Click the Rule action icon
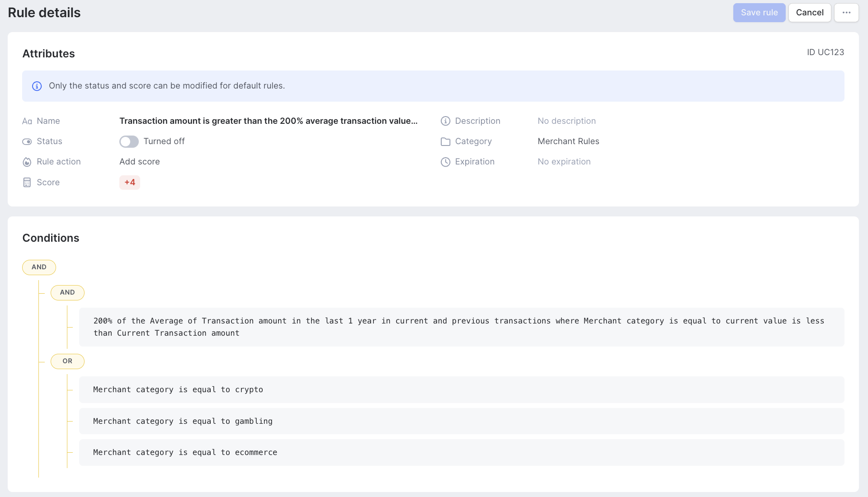 click(27, 162)
